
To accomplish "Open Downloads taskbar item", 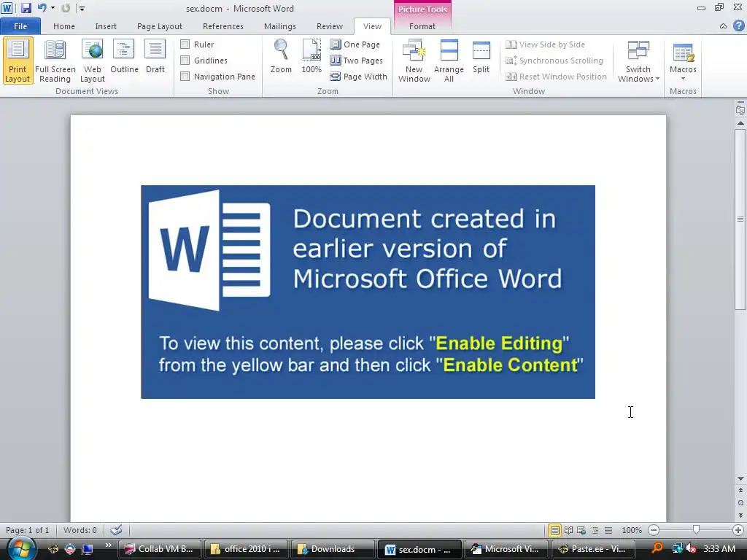I will point(332,549).
